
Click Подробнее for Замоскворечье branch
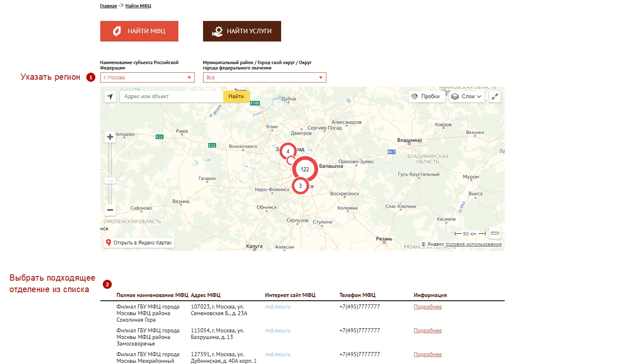428,331
